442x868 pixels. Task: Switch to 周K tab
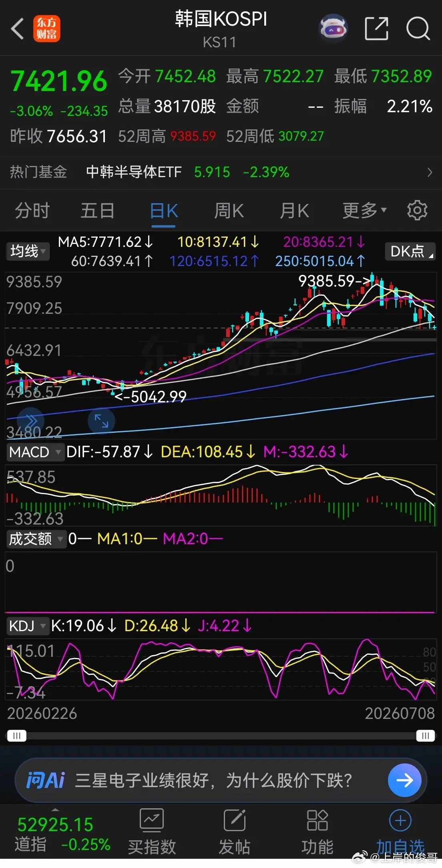point(229,211)
